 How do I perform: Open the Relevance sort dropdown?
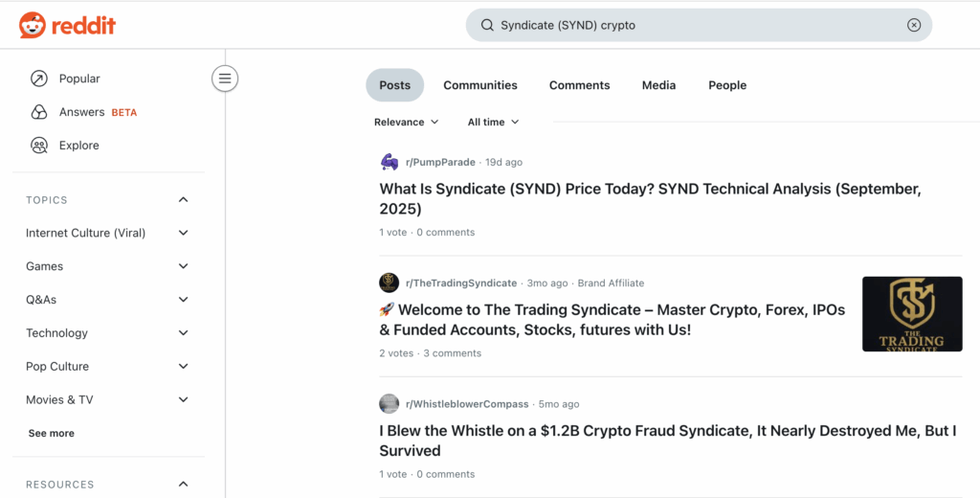[x=407, y=122]
